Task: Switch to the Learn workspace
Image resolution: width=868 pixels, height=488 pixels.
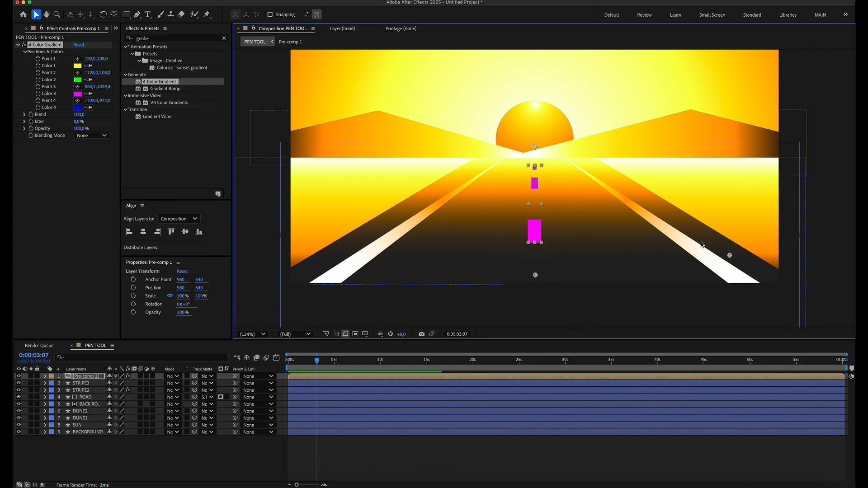Action: pos(675,15)
